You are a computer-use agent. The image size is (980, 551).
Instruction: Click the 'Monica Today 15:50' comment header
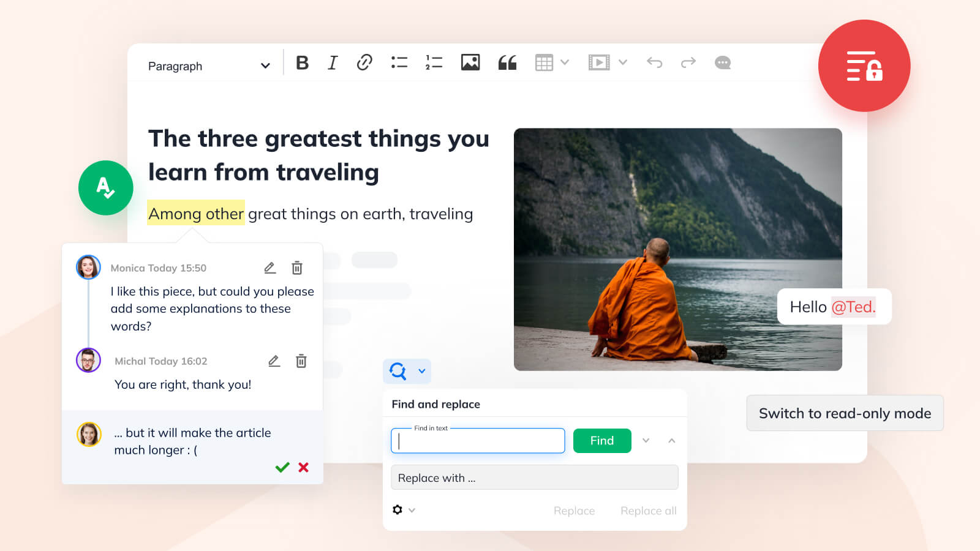(159, 268)
